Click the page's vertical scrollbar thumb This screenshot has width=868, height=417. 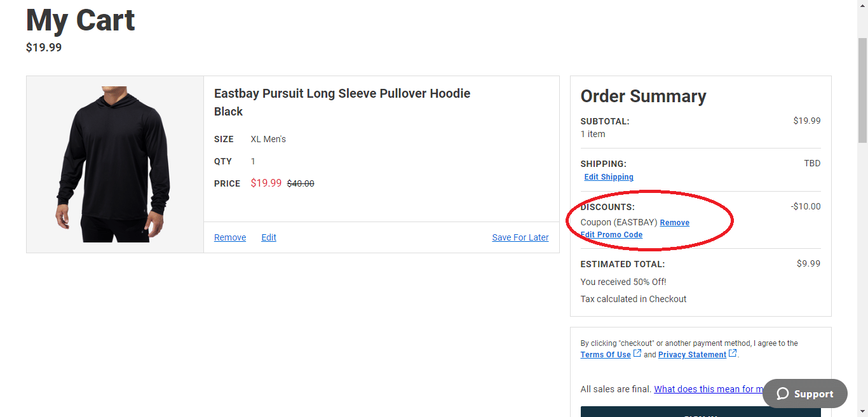click(862, 89)
